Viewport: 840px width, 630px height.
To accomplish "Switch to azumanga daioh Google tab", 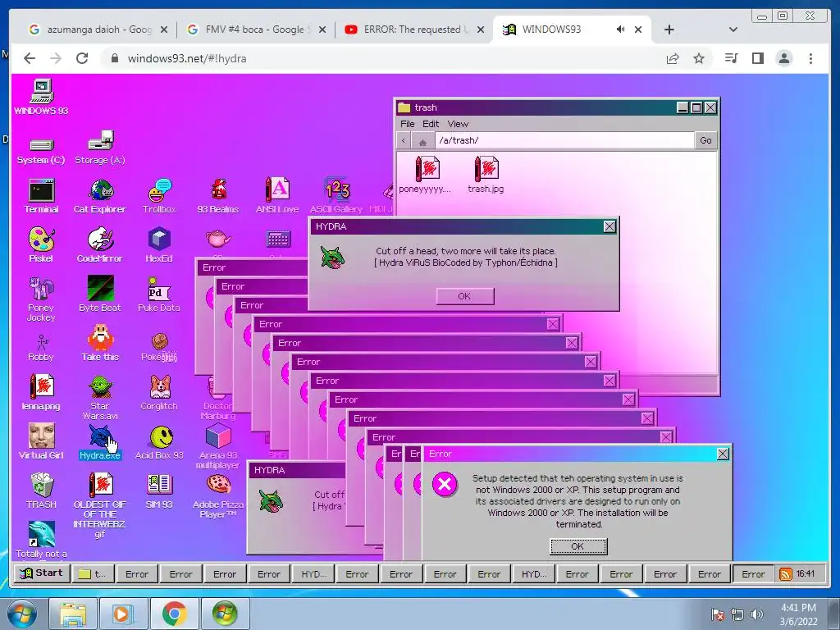I will pos(98,30).
